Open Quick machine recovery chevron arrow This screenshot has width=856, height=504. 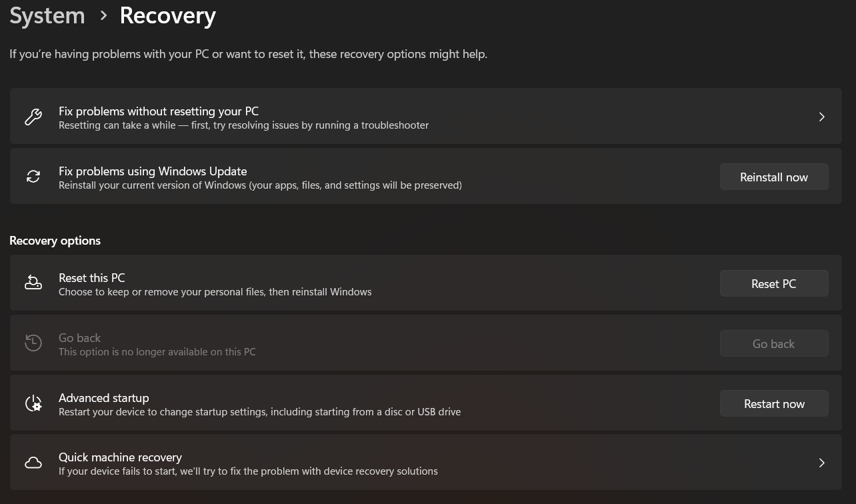coord(821,463)
